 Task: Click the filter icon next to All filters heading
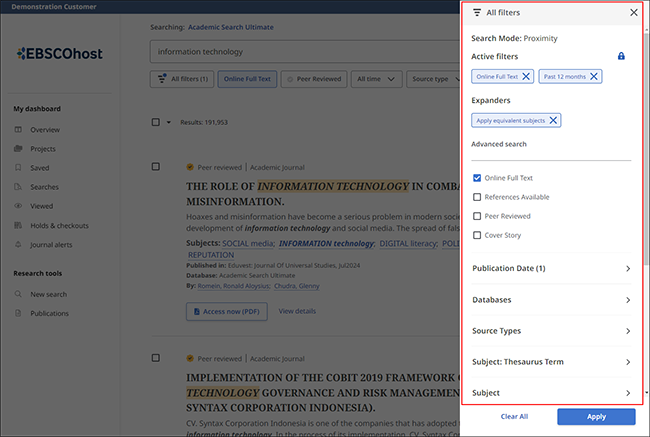[x=477, y=12]
